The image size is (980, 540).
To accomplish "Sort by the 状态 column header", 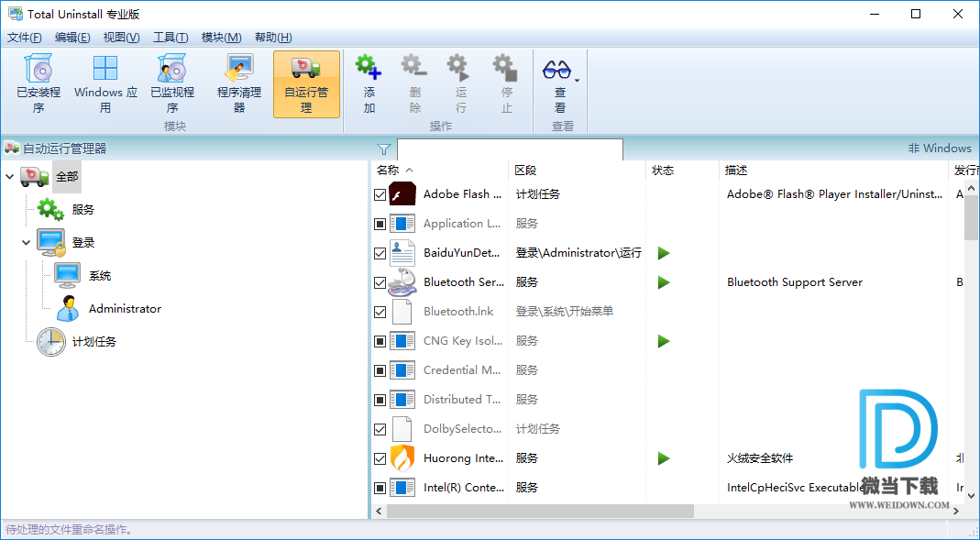I will 682,170.
